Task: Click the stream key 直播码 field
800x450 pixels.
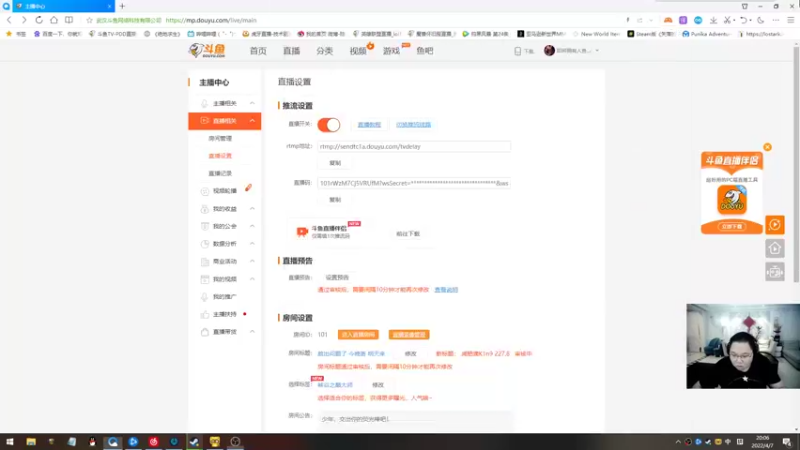Action: [414, 183]
